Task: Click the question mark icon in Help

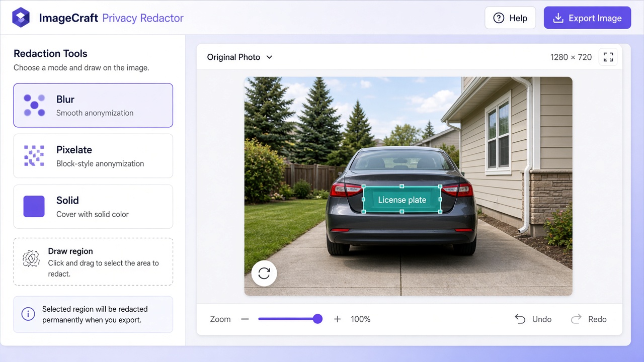Action: click(499, 18)
